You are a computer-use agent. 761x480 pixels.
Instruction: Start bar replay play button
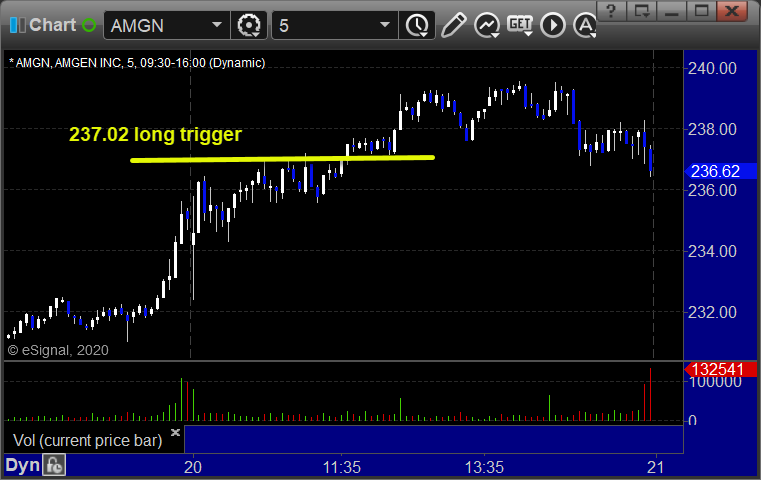[x=553, y=25]
